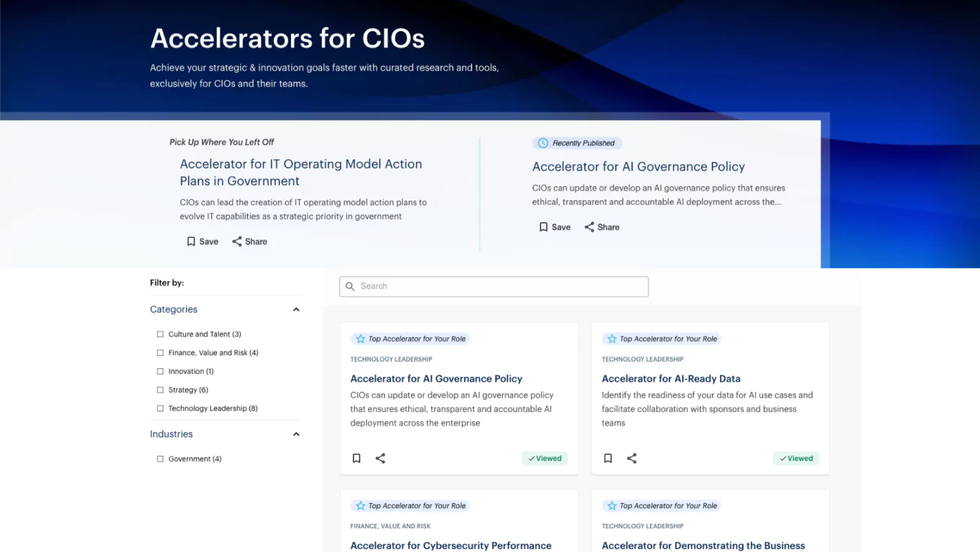Click the clock icon on Recently Published badge
The image size is (980, 552).
(x=542, y=143)
